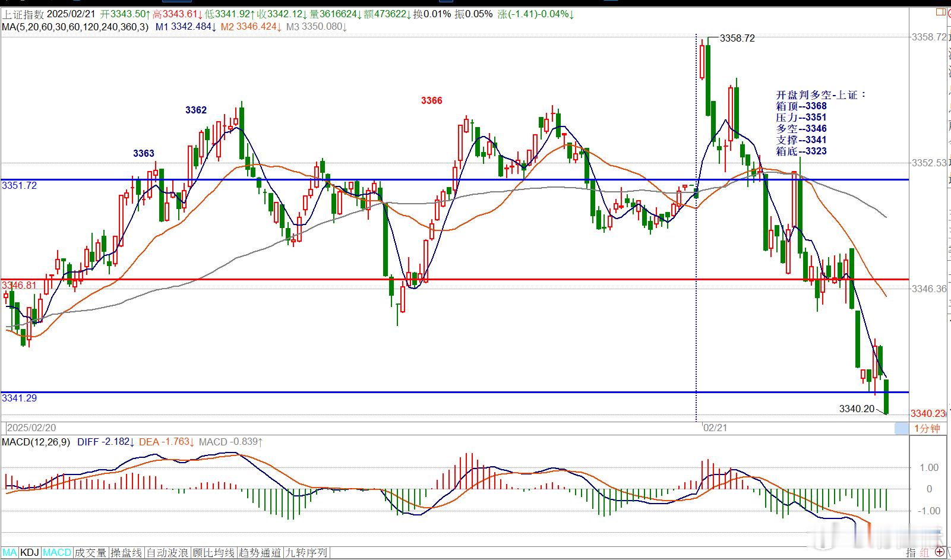Open the 自动波浪 indicator tab

pos(168,552)
